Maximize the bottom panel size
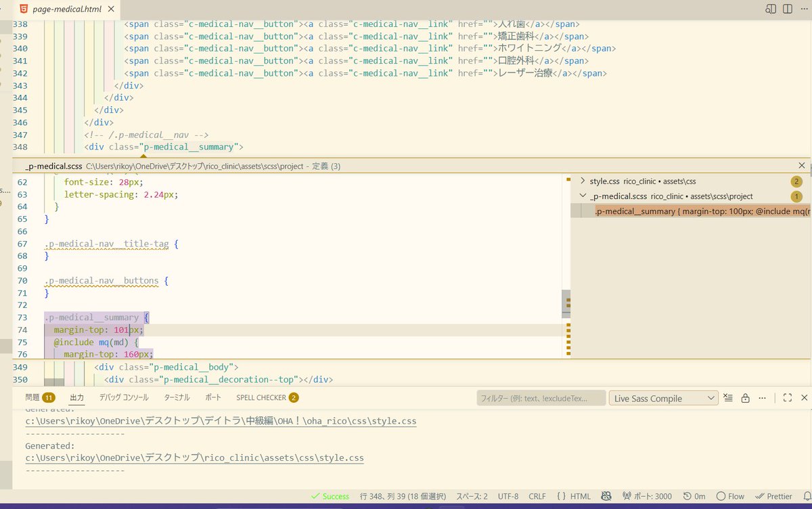Image resolution: width=812 pixels, height=509 pixels. (x=787, y=398)
